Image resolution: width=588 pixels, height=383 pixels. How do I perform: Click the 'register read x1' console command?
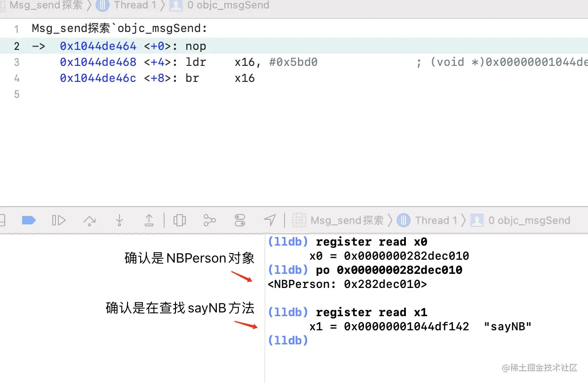372,312
